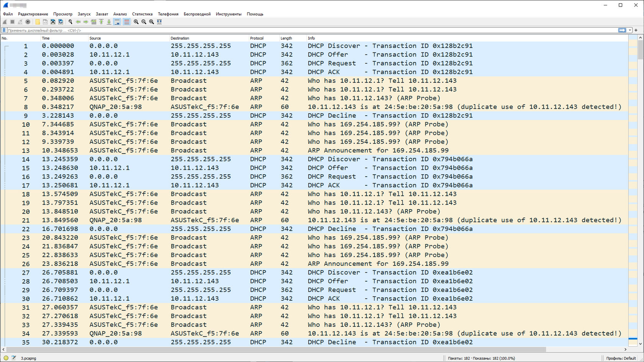Open the display filter bookmark icon

[4, 30]
